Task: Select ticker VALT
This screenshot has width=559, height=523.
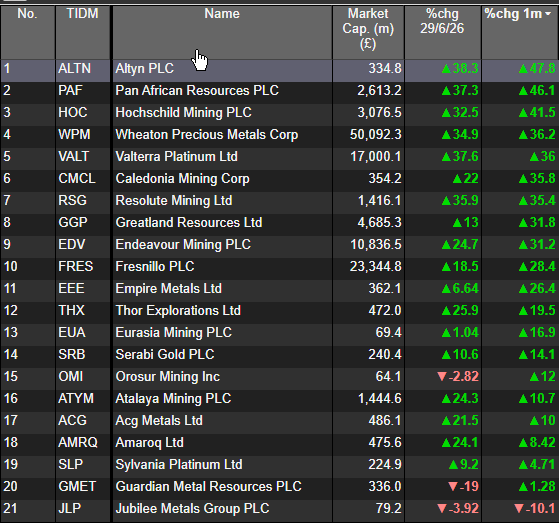Action: 73,157
